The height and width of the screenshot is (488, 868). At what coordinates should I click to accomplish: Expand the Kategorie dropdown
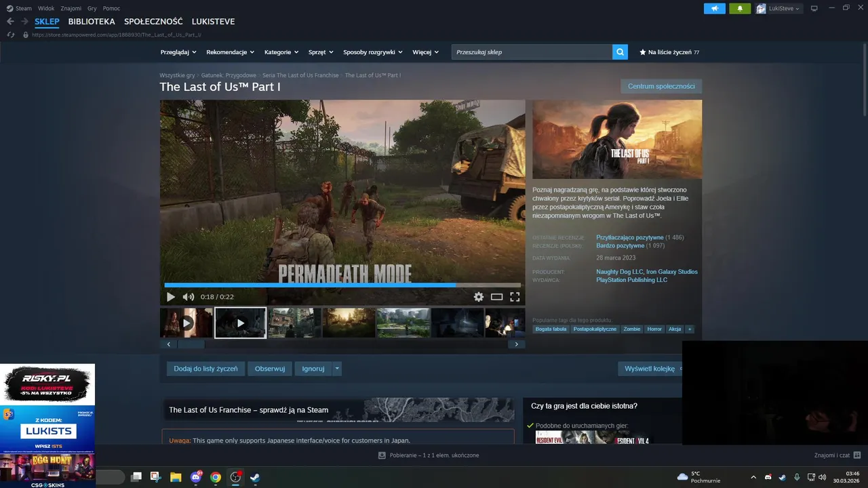[281, 52]
